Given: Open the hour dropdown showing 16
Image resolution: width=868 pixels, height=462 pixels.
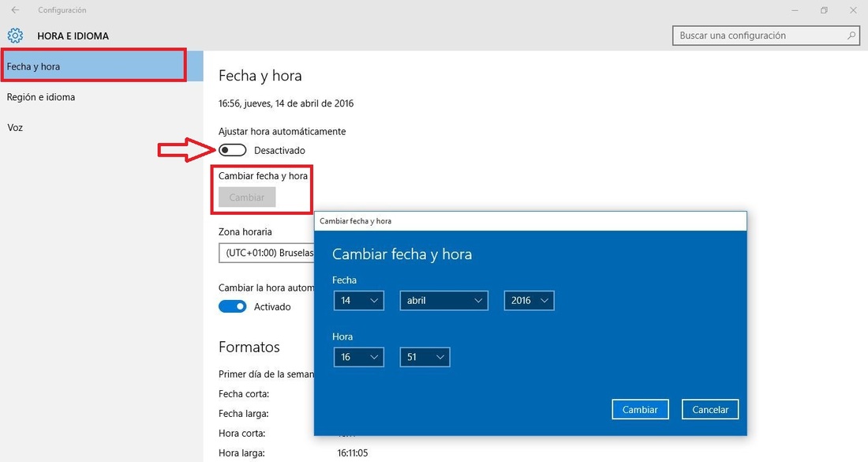Looking at the screenshot, I should tap(359, 357).
